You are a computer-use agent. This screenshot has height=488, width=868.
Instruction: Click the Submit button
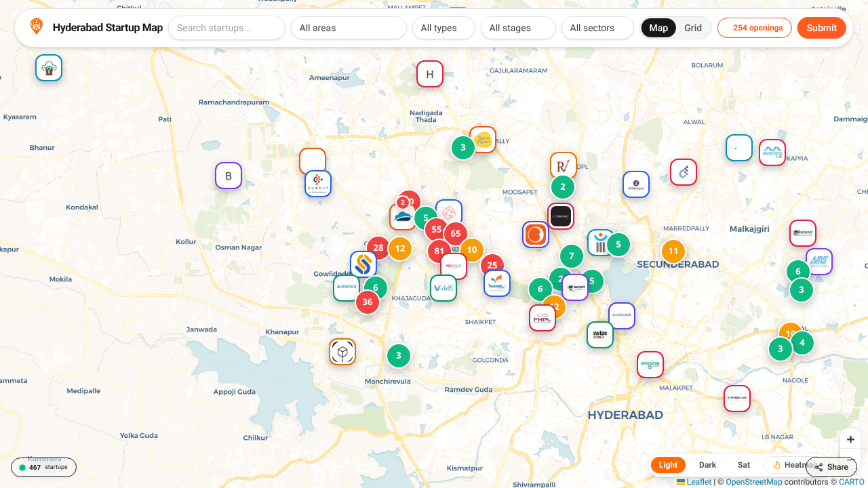coord(822,28)
